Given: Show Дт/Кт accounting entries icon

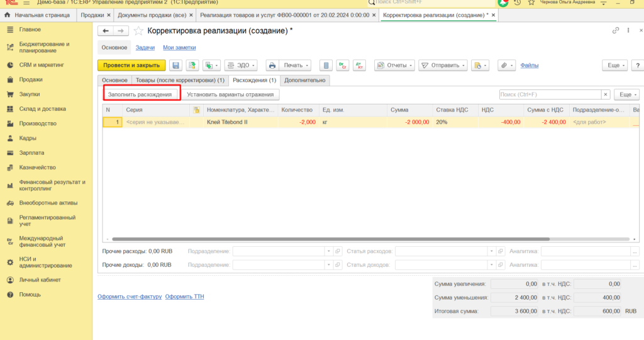Looking at the screenshot, I should click(343, 65).
